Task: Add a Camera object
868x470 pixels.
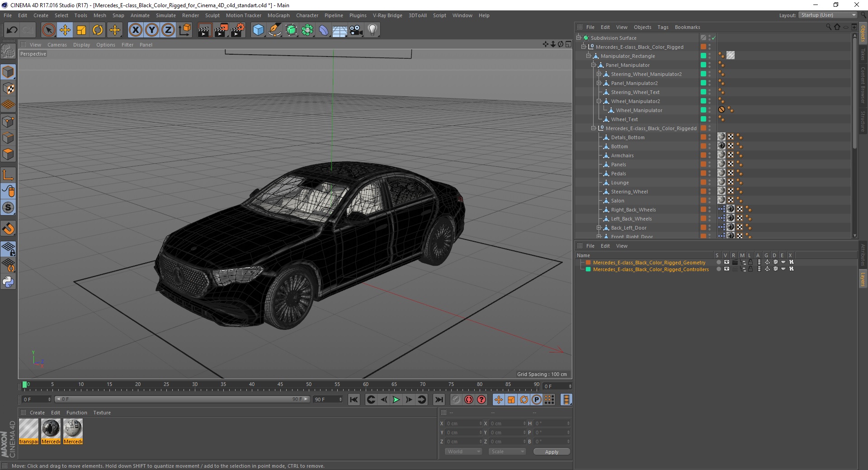Action: [356, 30]
